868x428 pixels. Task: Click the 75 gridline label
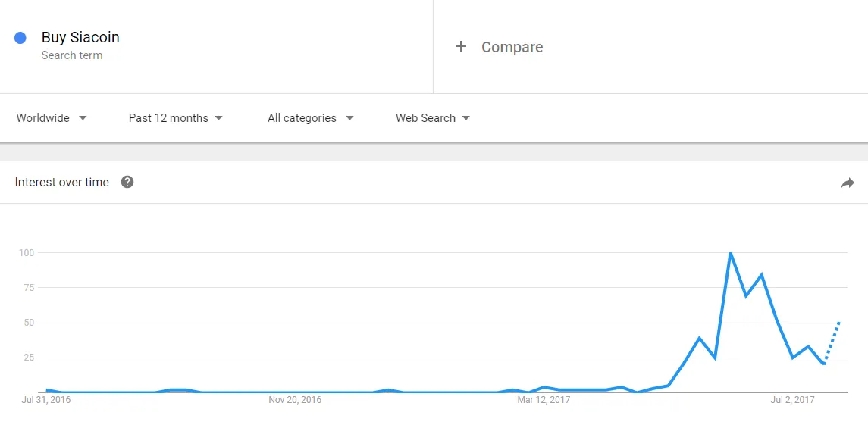point(29,288)
